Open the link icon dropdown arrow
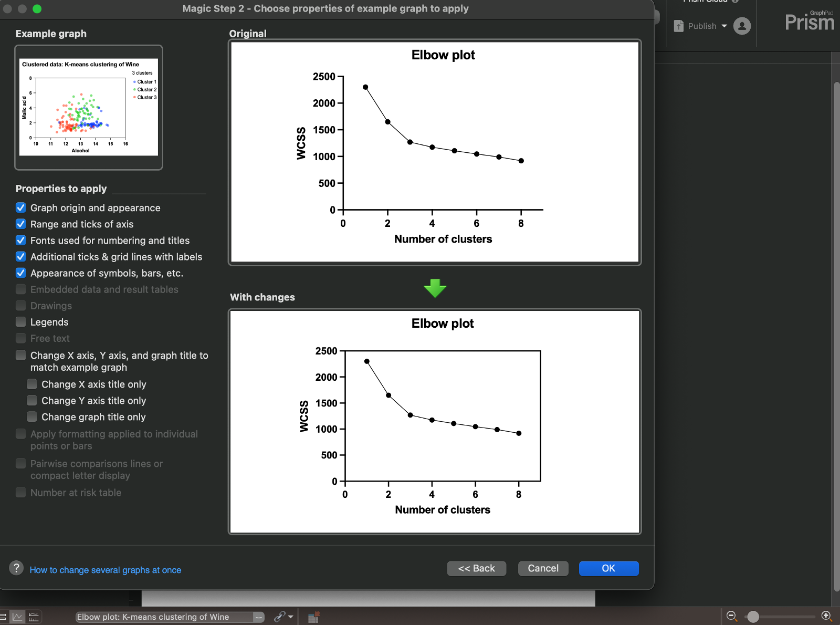Viewport: 840px width, 625px height. [x=291, y=617]
